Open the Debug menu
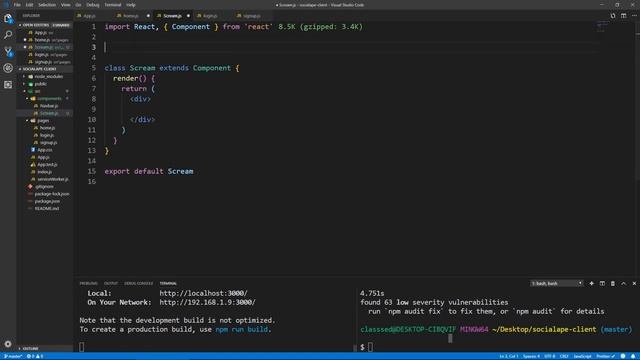Screen dimensions: 640x360 pyautogui.click(x=93, y=5)
